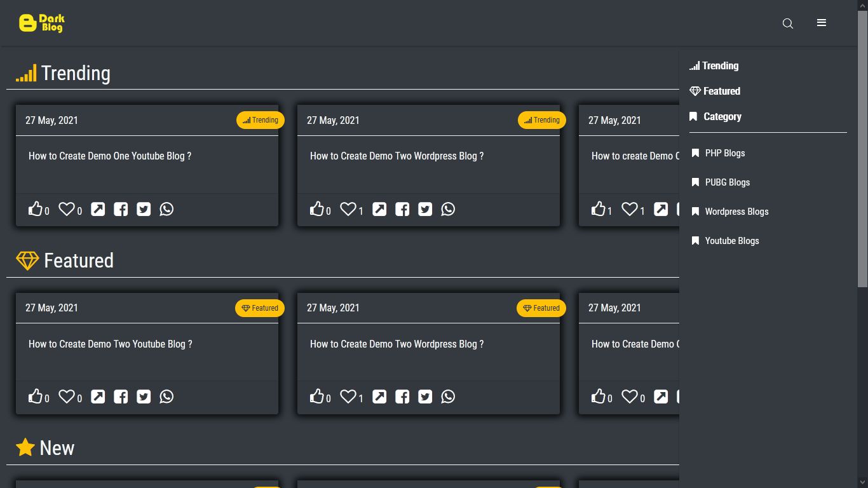Open the Facebook share icon on Demo One Youtube card
This screenshot has height=488, width=868.
coord(121,208)
